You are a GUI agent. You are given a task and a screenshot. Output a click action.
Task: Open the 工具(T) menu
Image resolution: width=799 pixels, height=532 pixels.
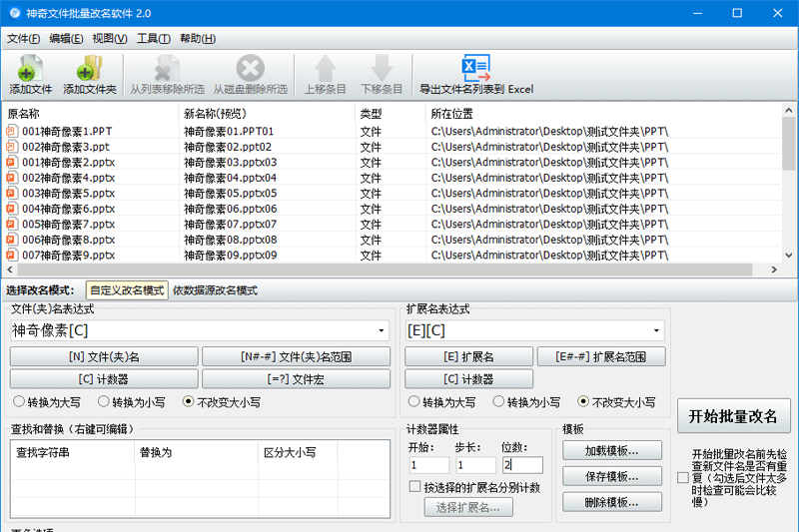153,39
